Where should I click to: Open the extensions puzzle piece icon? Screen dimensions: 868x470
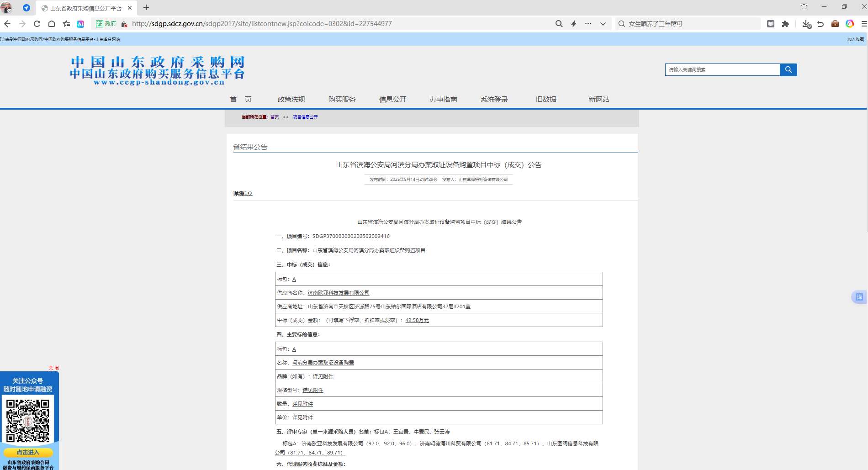(785, 24)
